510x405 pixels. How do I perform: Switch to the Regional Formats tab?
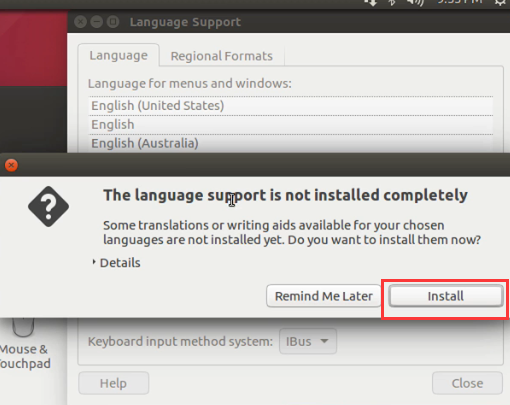pyautogui.click(x=222, y=56)
